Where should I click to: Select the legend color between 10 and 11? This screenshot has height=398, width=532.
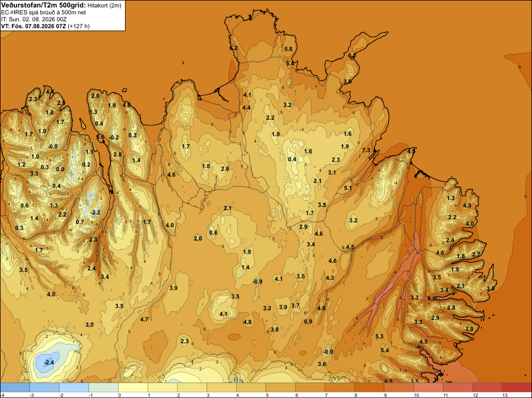(x=428, y=387)
